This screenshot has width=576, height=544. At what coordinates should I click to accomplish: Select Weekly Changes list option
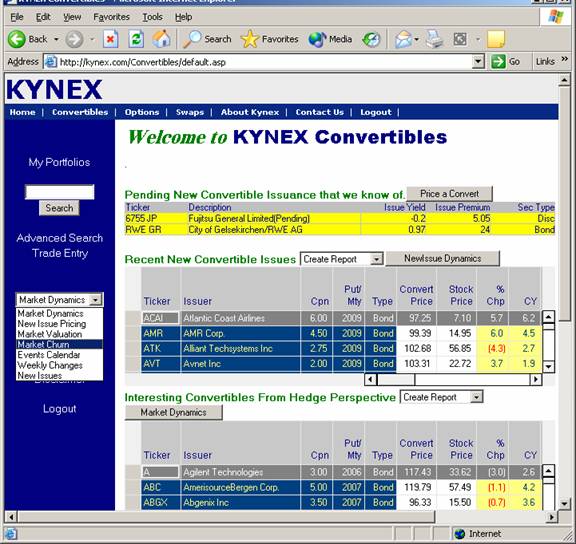[x=60, y=365]
